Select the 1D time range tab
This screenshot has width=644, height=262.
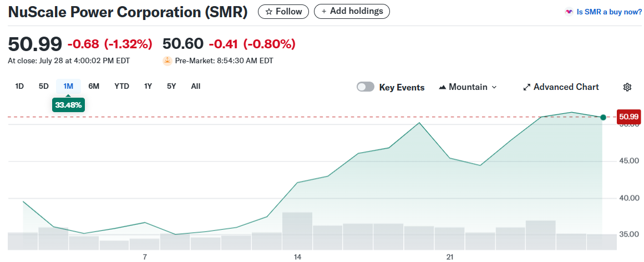[19, 87]
